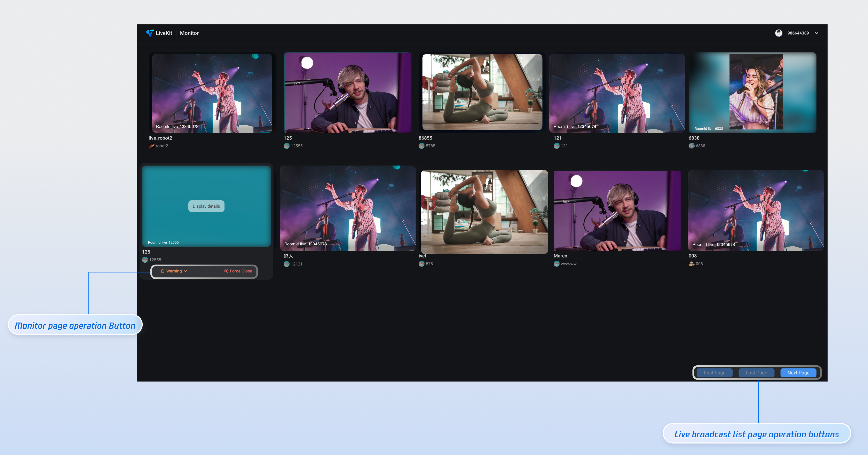Click the Last Page button

click(x=756, y=373)
